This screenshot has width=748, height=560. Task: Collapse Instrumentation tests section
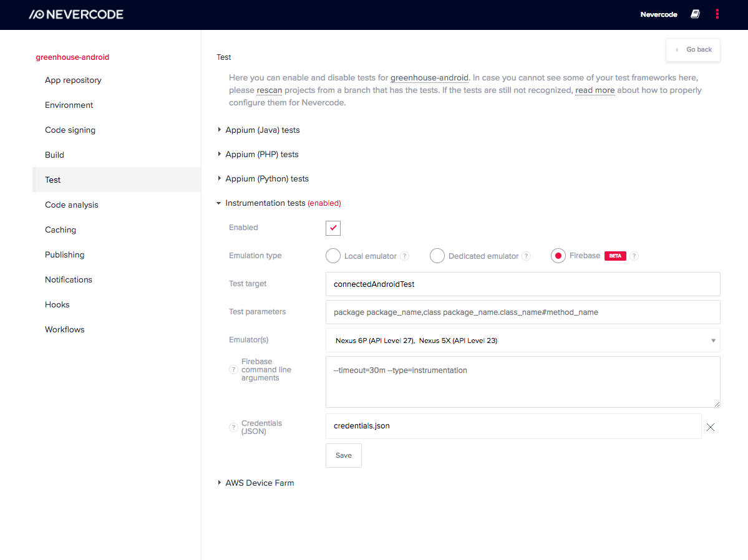point(279,203)
